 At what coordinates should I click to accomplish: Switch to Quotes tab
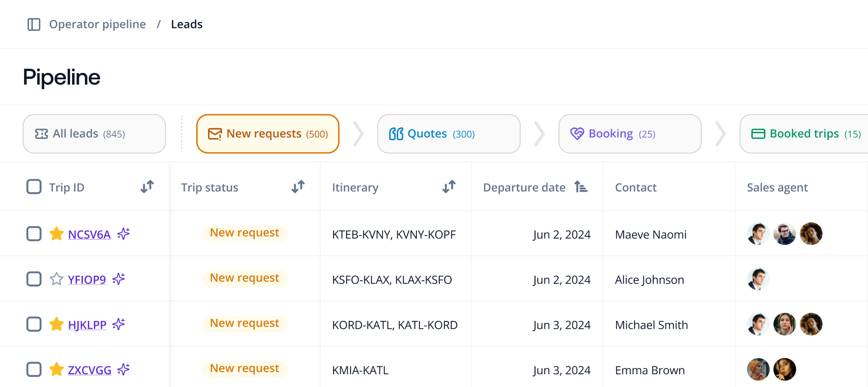click(449, 134)
